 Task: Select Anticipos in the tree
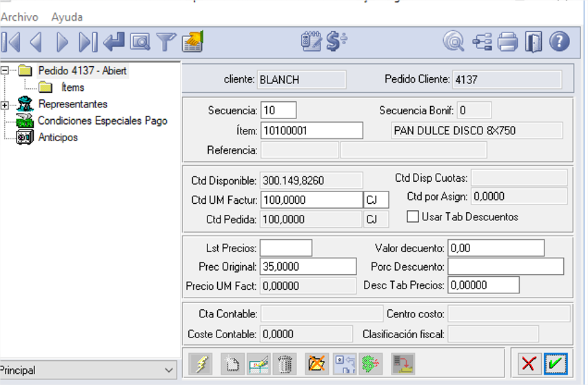pyautogui.click(x=58, y=137)
